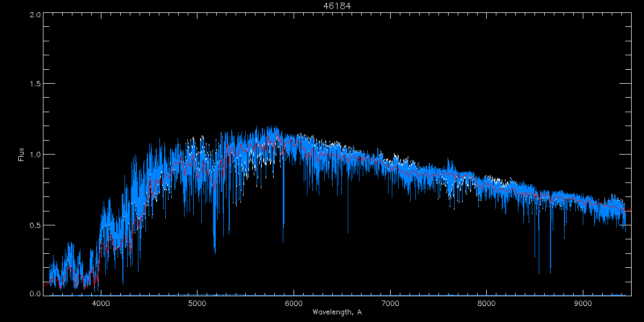Click the 6000 wavelength tick label
The height and width of the screenshot is (322, 644).
point(294,303)
